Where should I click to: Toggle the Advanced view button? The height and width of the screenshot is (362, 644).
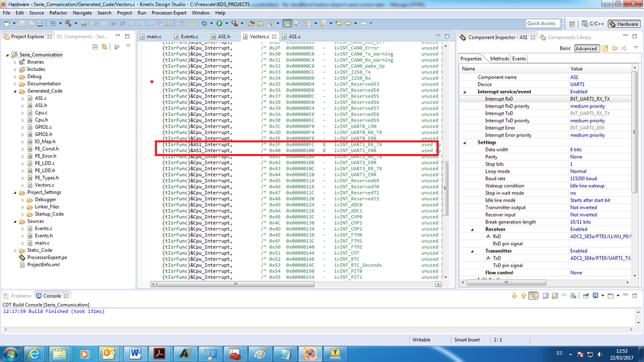pyautogui.click(x=586, y=48)
